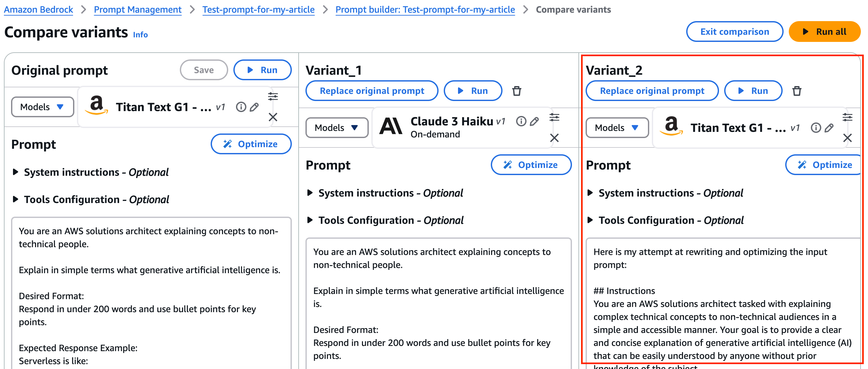
Task: Go to Prompt Management breadcrumb
Action: [138, 9]
